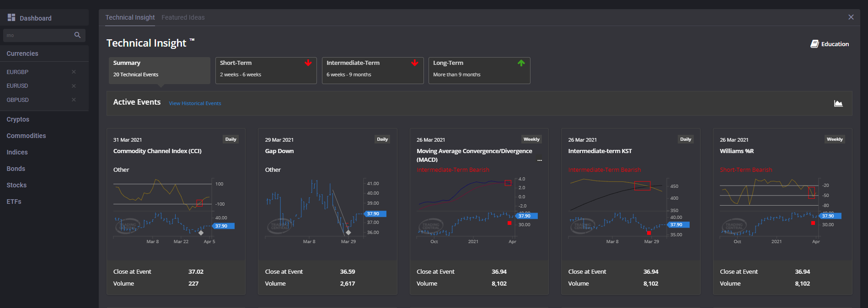This screenshot has width=868, height=308.
Task: Click the search magnifier icon
Action: pos(77,35)
